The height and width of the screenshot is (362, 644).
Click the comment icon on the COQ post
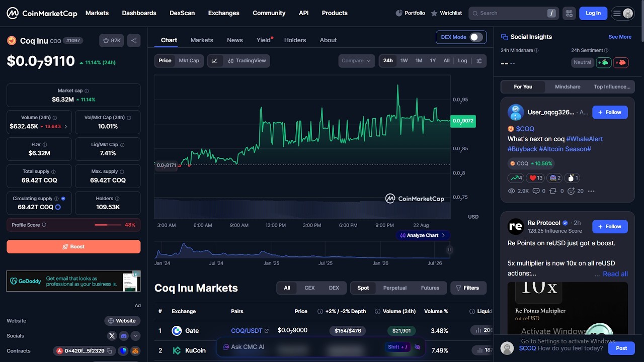(x=536, y=191)
